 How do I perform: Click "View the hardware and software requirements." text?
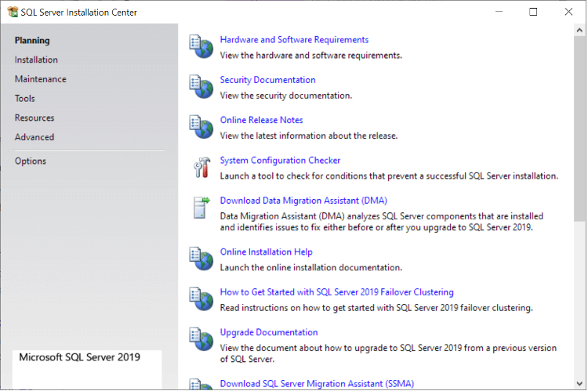click(311, 56)
